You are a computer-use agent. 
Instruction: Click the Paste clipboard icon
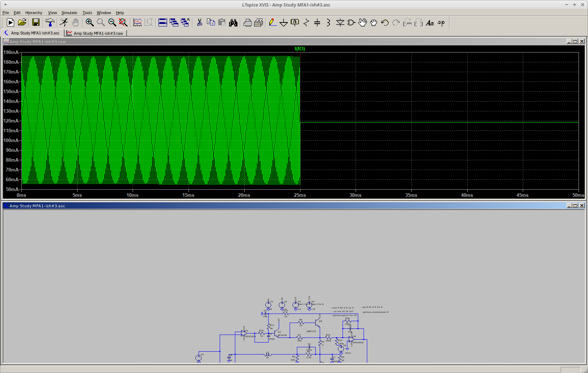(x=222, y=22)
